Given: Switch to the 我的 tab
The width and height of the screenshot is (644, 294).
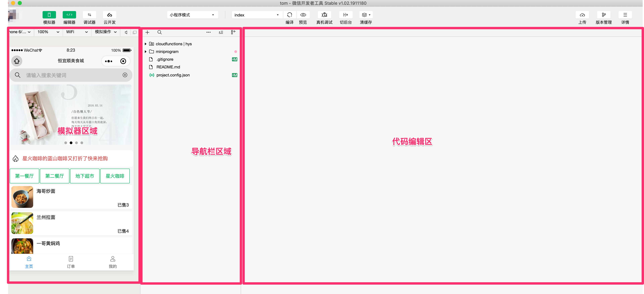Looking at the screenshot, I should (113, 262).
